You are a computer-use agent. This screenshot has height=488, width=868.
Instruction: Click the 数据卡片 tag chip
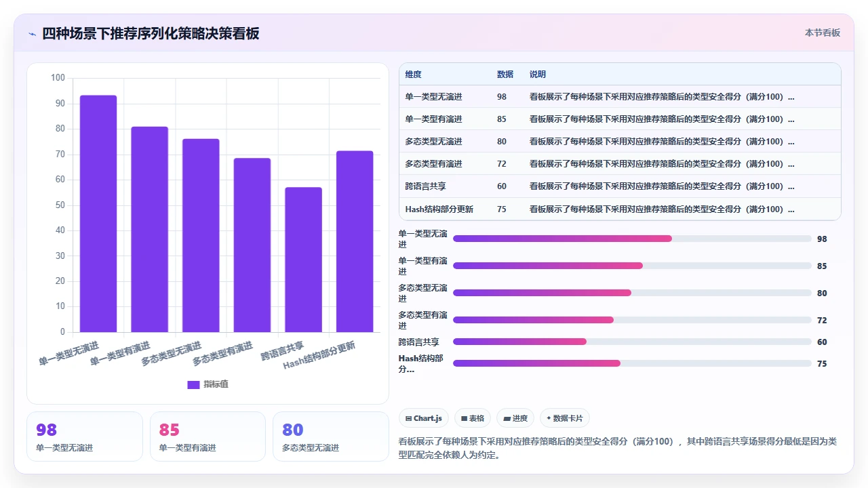click(x=565, y=418)
